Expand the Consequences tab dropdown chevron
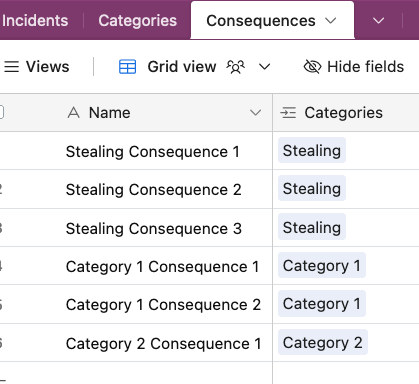 (330, 21)
